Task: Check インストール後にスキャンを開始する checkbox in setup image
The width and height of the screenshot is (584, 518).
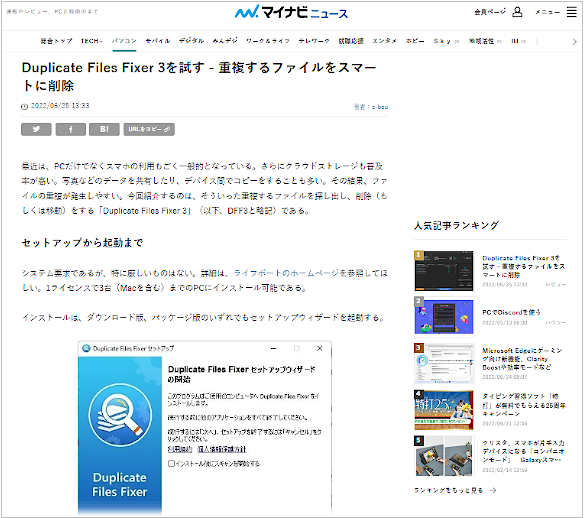Action: [171, 463]
